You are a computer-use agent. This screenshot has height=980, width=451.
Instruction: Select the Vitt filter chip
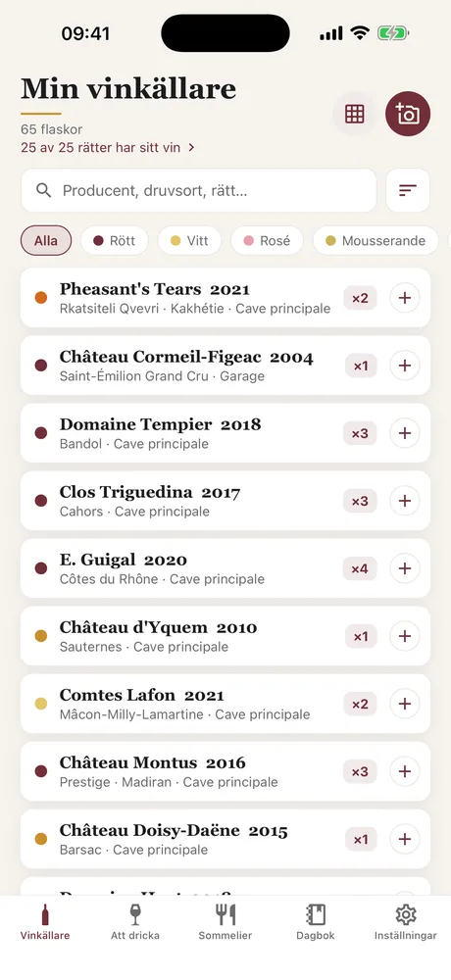click(x=189, y=241)
